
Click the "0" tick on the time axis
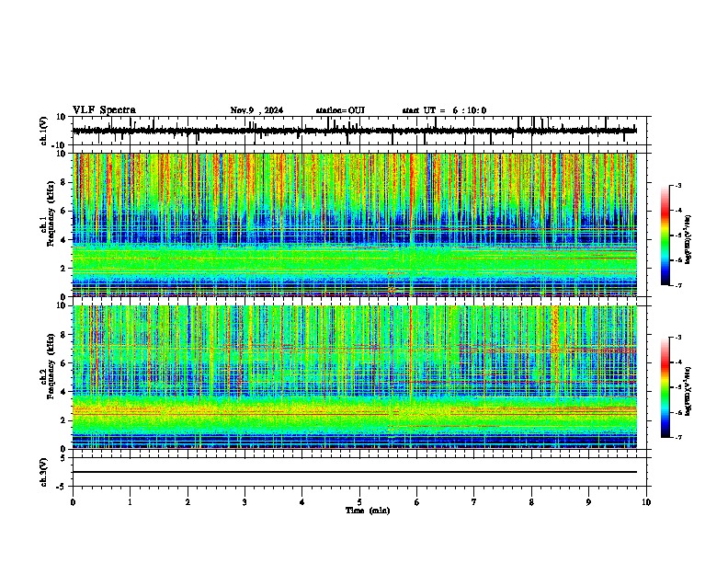tap(73, 502)
